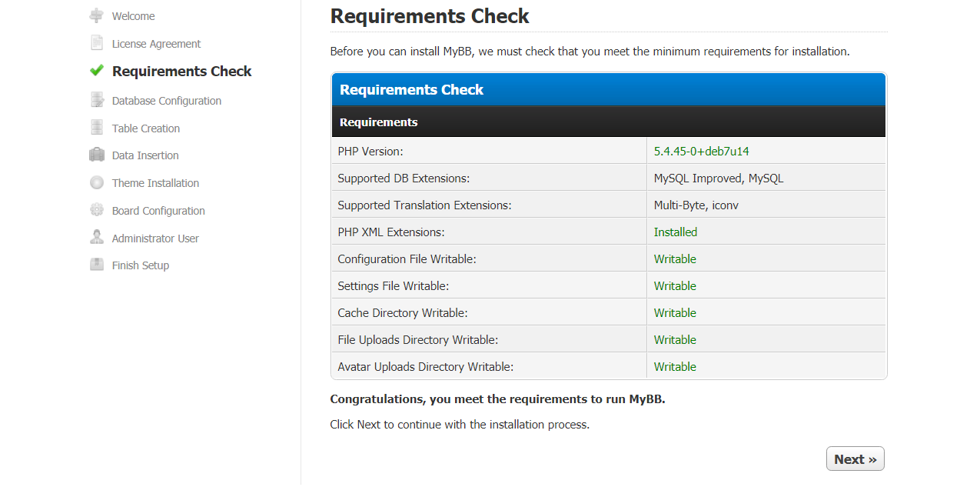Click the PHP XML Extensions Installed status
This screenshot has width=980, height=497.
pos(675,232)
